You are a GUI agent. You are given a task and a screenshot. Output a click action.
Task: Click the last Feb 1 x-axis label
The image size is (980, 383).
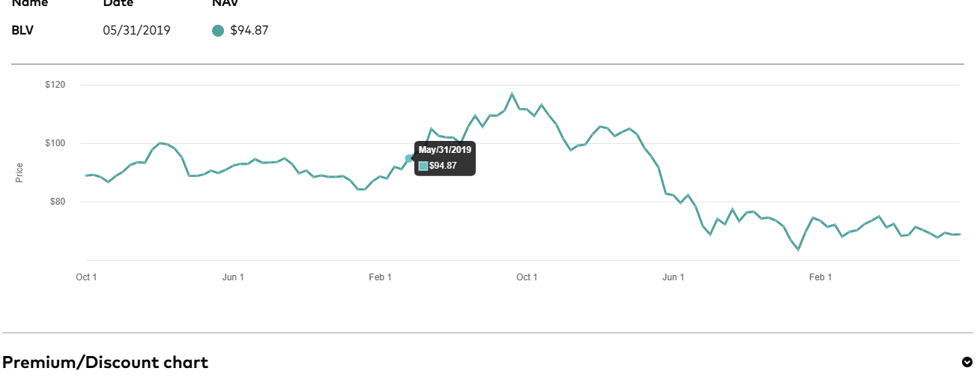point(820,277)
